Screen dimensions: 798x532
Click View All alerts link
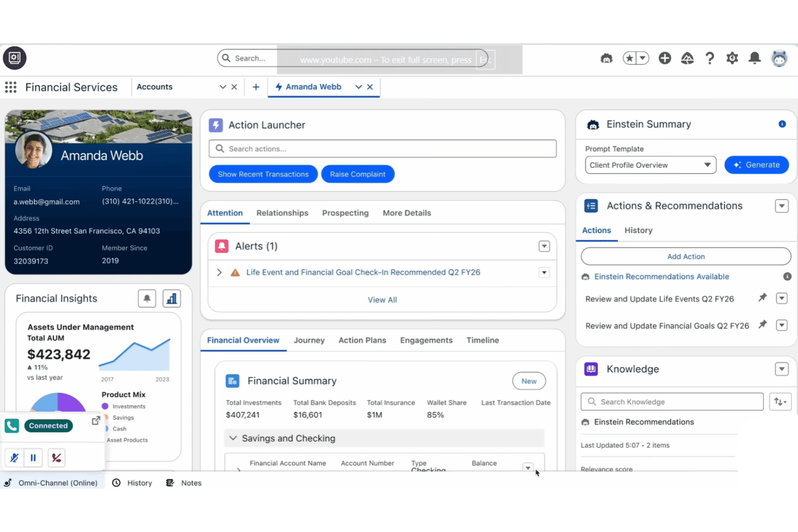pyautogui.click(x=382, y=300)
